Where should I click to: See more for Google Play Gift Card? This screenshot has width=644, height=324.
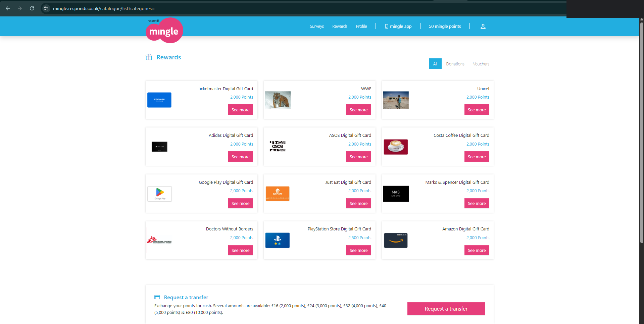coord(241,203)
